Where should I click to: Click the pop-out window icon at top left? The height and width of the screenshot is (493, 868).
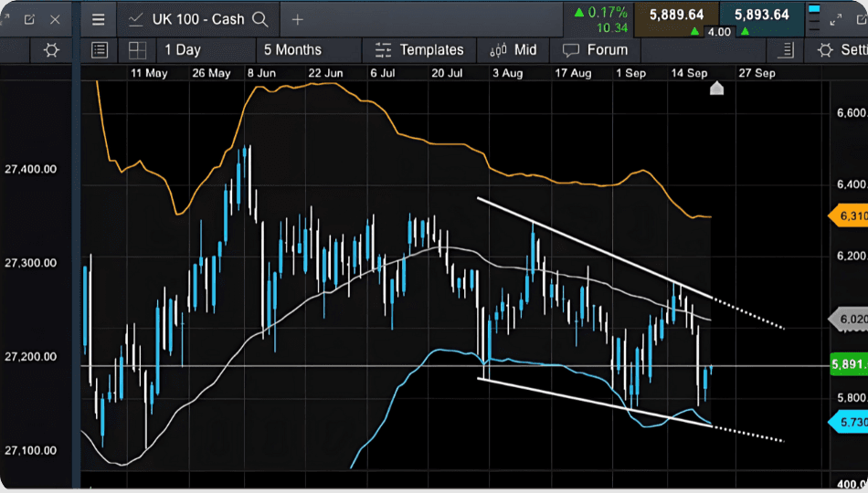point(29,19)
